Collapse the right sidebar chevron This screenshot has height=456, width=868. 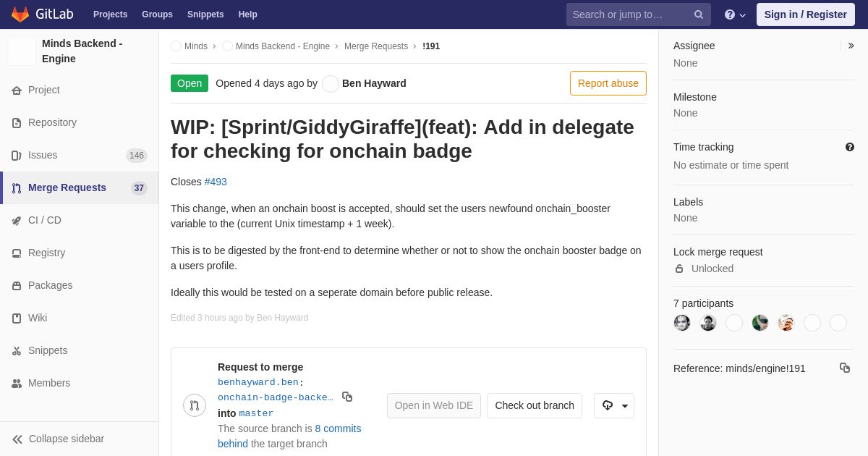point(851,46)
